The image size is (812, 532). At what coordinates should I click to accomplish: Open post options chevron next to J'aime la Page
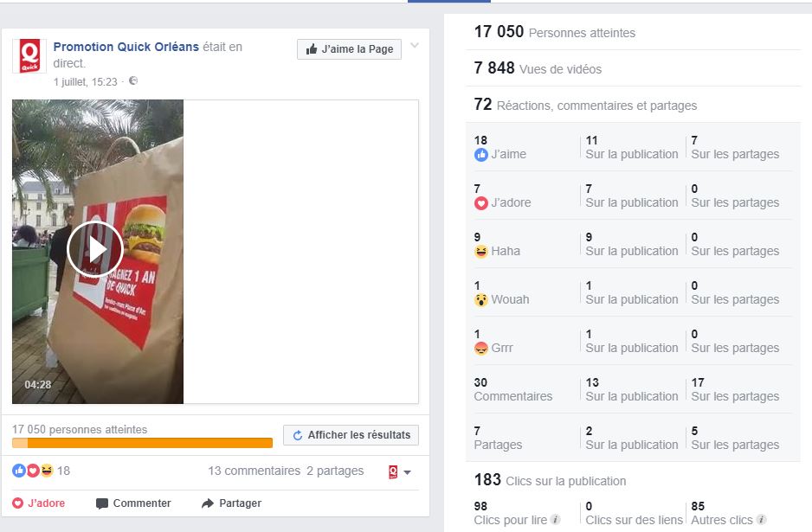click(x=415, y=46)
